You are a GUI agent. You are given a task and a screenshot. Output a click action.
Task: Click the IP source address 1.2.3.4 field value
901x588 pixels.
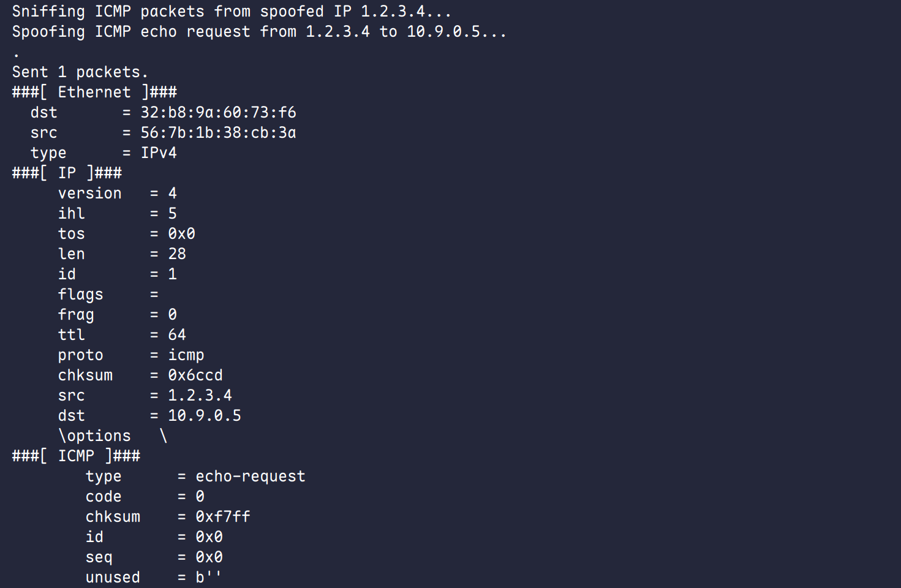point(200,396)
